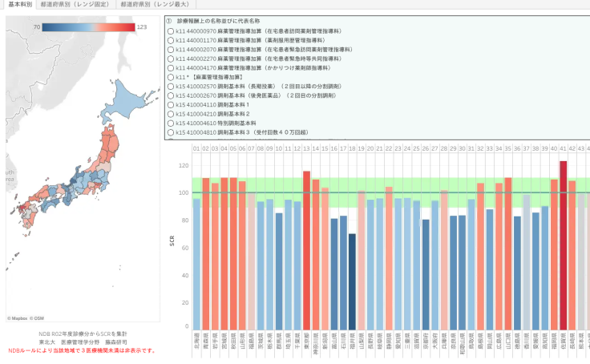Click the 05 秋田県 bar
The height and width of the screenshot is (364, 590).
(233, 254)
